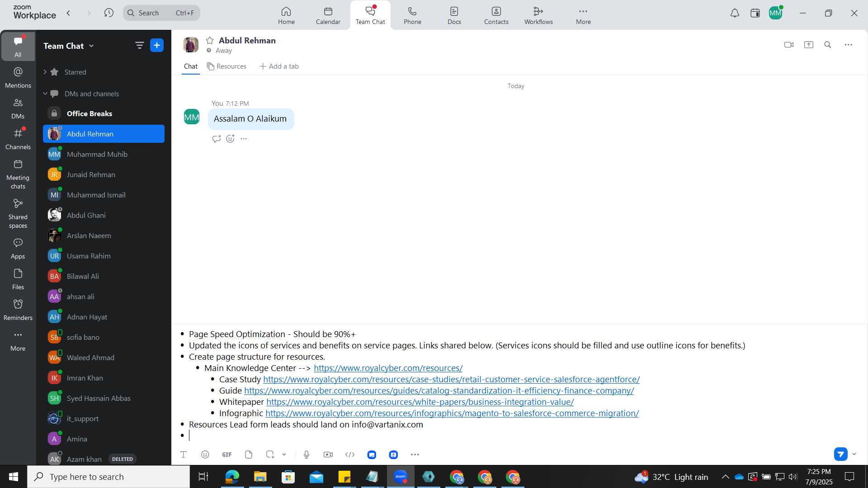Open the Calendar tab
This screenshot has height=488, width=868.
point(328,15)
